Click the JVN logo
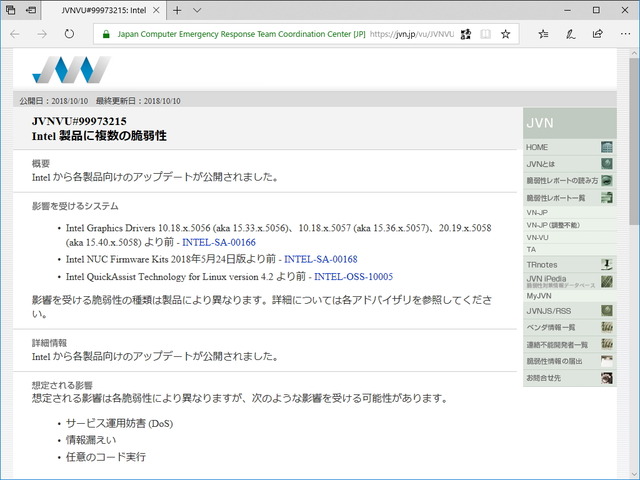 pos(71,69)
